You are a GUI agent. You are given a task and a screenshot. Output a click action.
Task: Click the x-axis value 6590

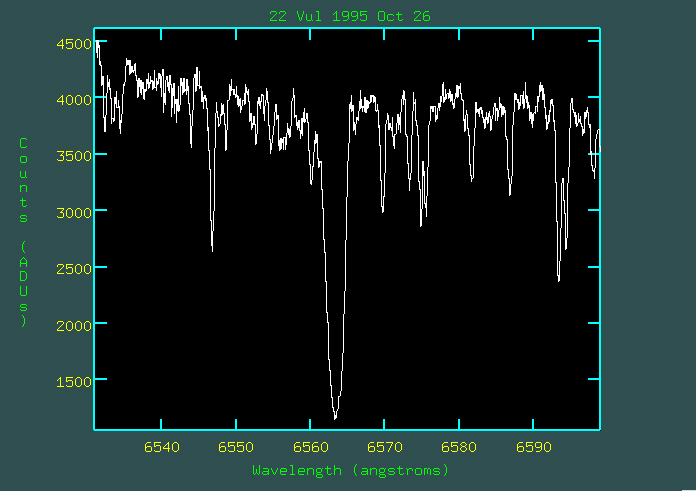534,447
